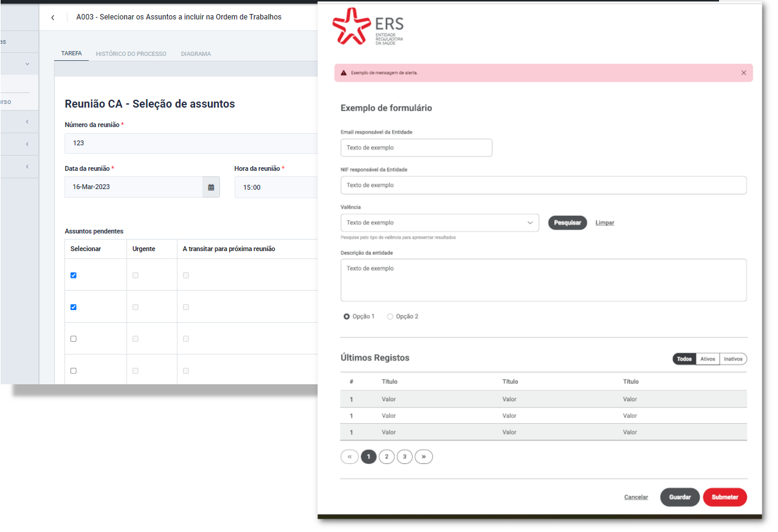Submit the form with Submeter
This screenshot has height=532, width=778.
725,497
